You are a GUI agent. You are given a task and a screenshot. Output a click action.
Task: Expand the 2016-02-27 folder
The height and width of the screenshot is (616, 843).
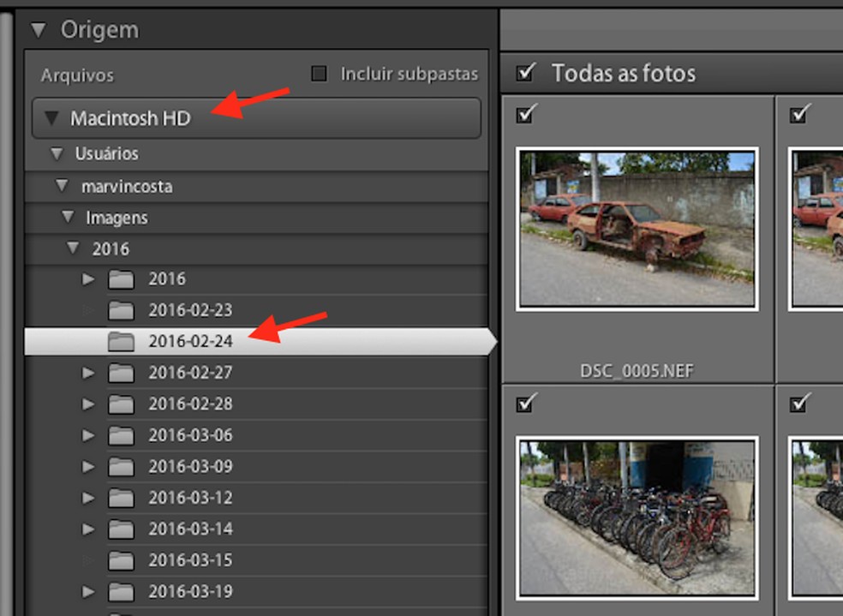click(88, 373)
